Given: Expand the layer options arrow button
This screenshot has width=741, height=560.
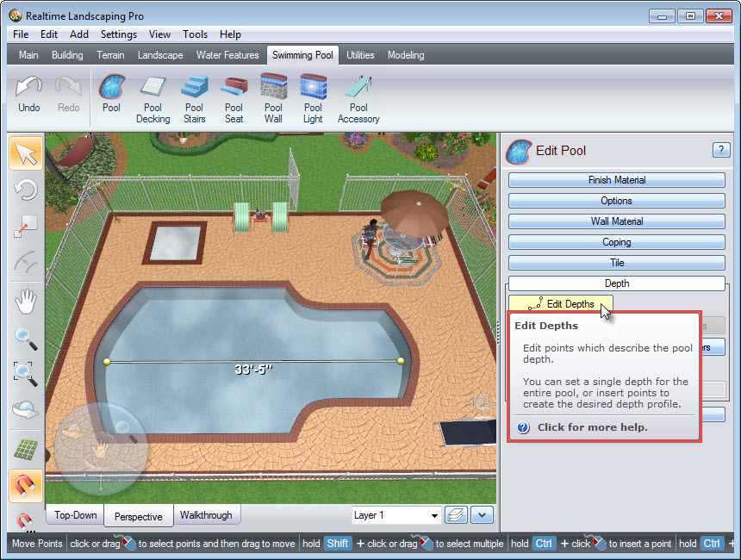Looking at the screenshot, I should pos(482,514).
